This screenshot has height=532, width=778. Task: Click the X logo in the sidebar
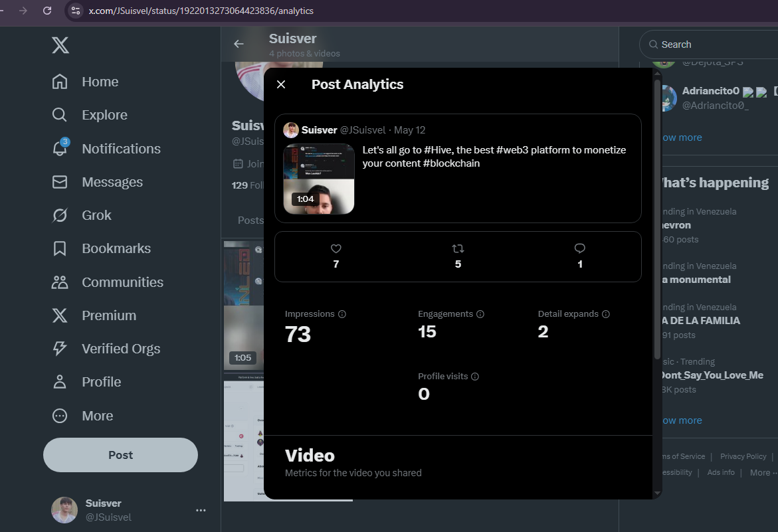click(60, 45)
